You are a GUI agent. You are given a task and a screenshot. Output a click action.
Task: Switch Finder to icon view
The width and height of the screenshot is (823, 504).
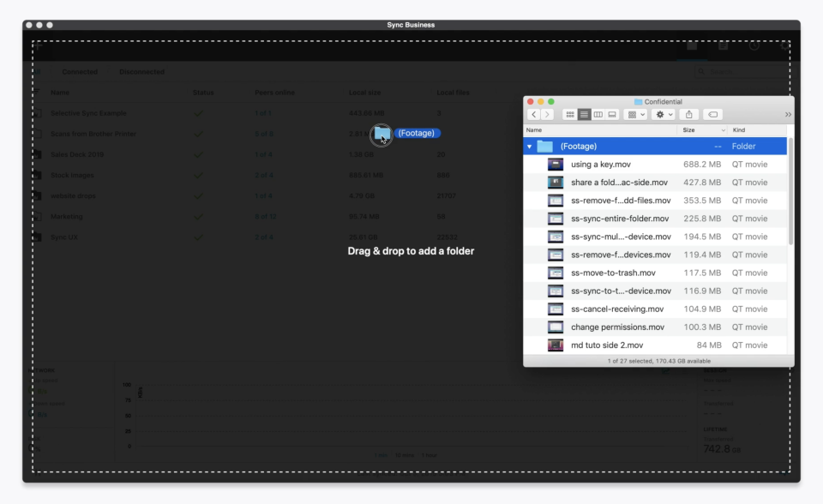pyautogui.click(x=570, y=114)
